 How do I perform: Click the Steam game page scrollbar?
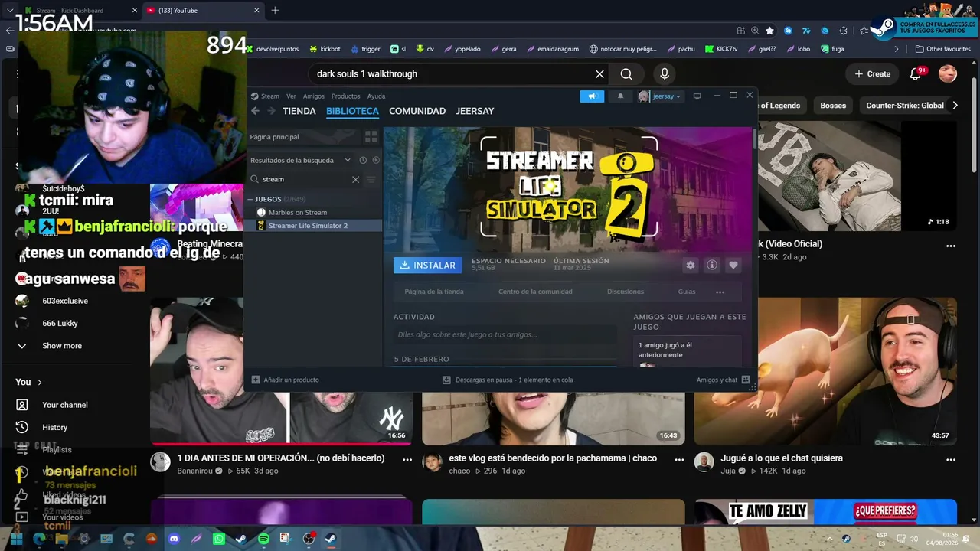click(x=755, y=139)
